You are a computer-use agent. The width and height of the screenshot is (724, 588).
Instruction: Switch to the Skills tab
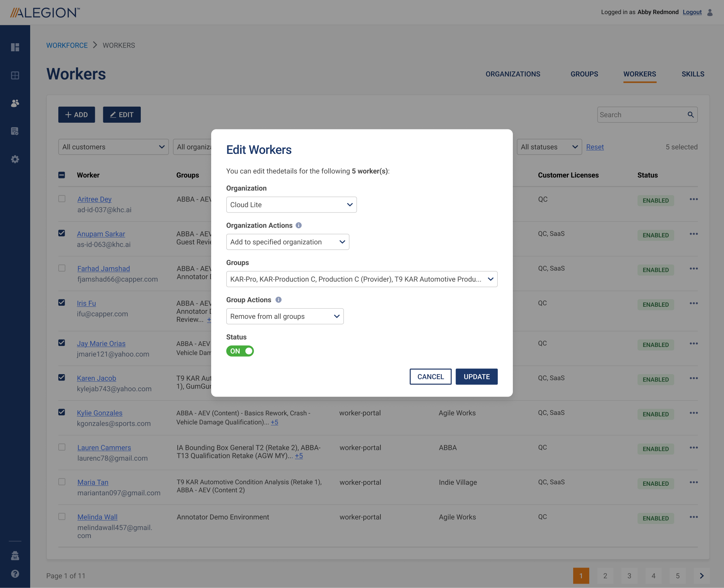pos(693,74)
